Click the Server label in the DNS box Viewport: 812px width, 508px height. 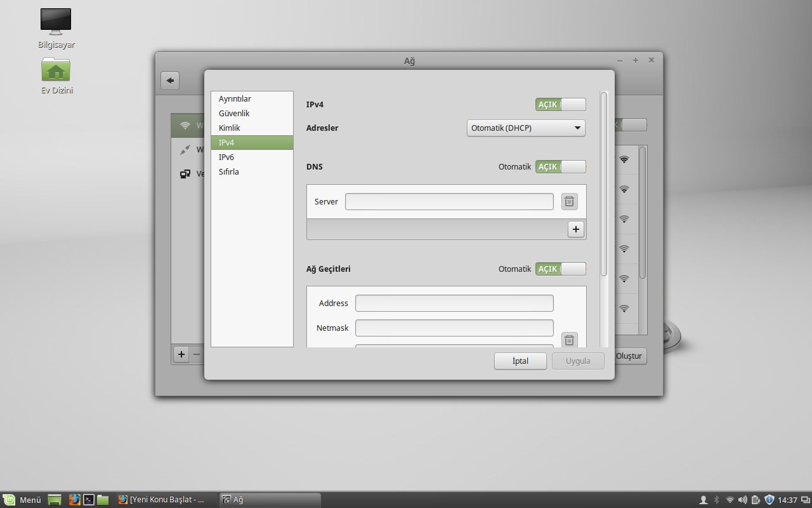(x=326, y=201)
